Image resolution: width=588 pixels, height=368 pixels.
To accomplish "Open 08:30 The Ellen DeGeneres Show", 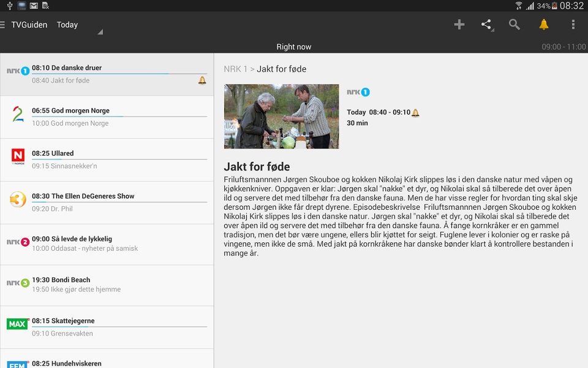I will pyautogui.click(x=83, y=196).
